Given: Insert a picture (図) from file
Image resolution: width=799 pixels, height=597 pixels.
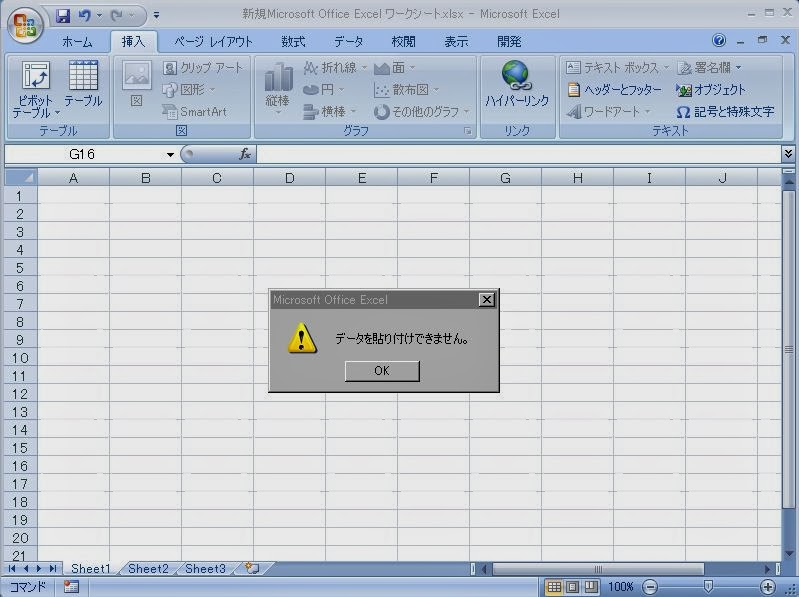Looking at the screenshot, I should point(137,84).
